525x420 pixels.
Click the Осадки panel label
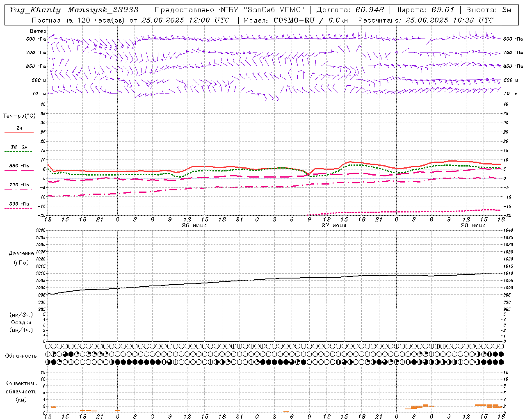click(x=21, y=322)
